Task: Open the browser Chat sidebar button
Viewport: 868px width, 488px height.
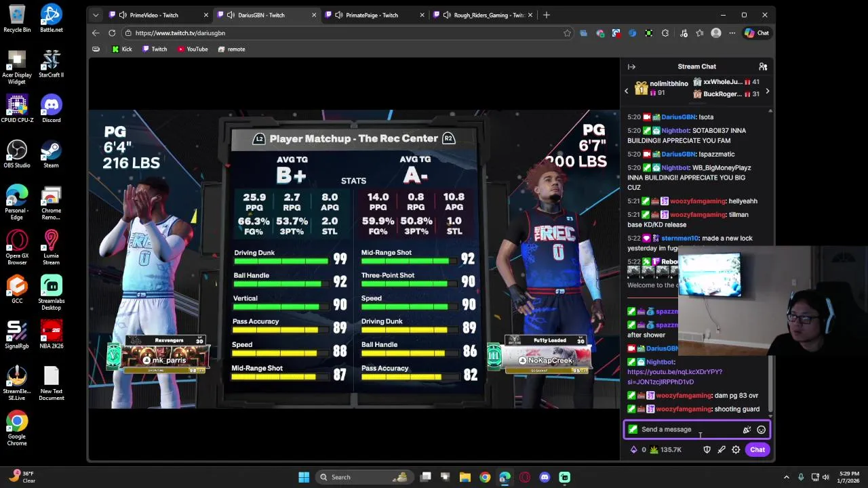Action: [x=757, y=33]
